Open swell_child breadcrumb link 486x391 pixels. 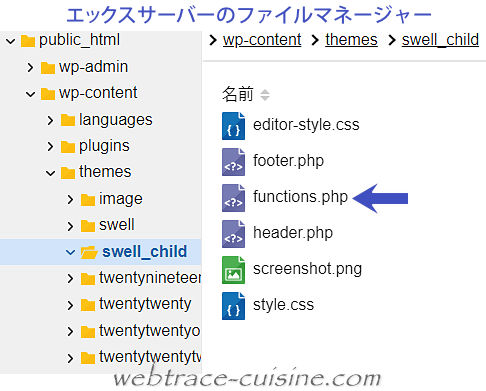(x=440, y=40)
